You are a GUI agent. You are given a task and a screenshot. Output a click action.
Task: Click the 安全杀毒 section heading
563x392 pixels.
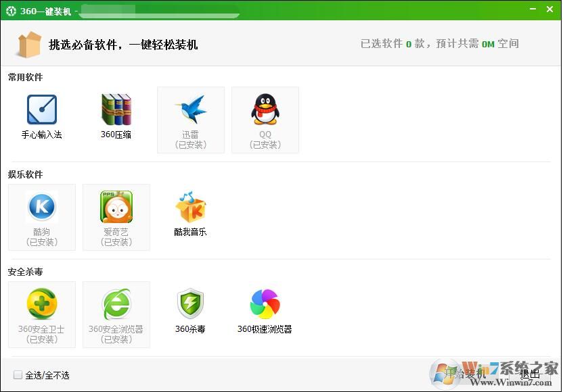pos(26,272)
